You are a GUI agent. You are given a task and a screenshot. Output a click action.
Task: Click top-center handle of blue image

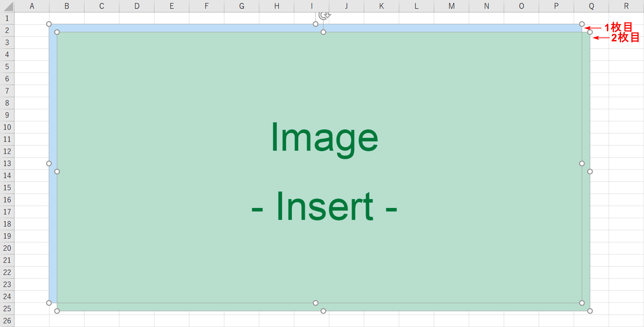click(315, 24)
